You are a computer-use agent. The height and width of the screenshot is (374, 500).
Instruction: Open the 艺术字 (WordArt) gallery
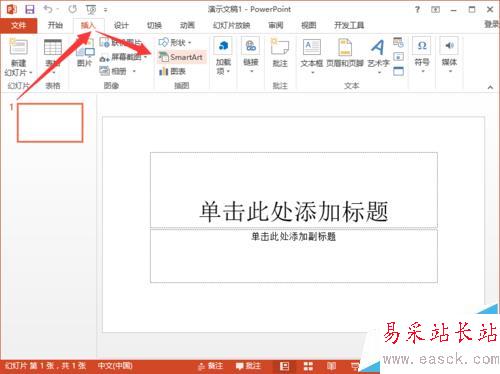point(378,55)
